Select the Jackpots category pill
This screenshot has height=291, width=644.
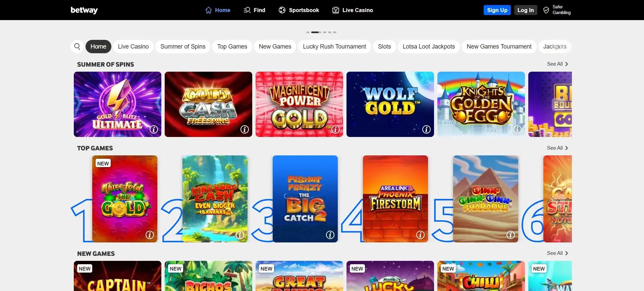(555, 47)
